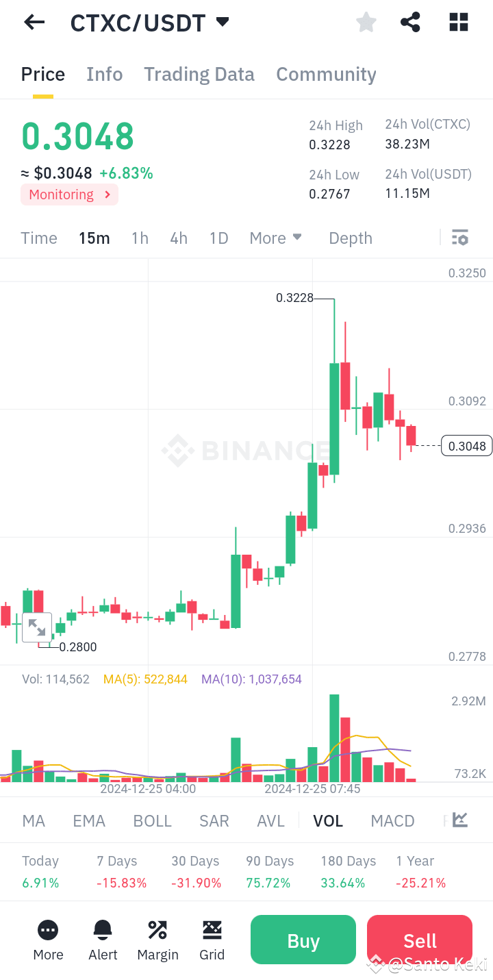Open the share icon
Image resolution: width=493 pixels, height=980 pixels.
[x=410, y=22]
